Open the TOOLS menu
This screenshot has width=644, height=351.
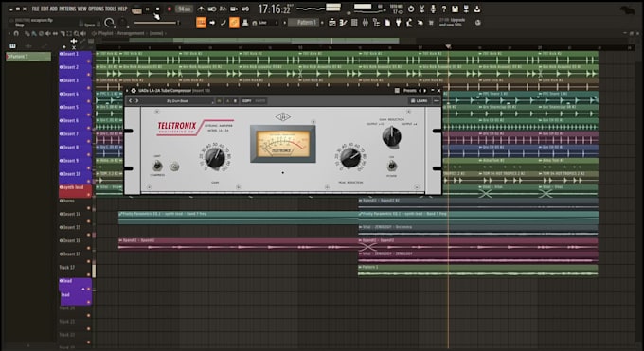(111, 9)
